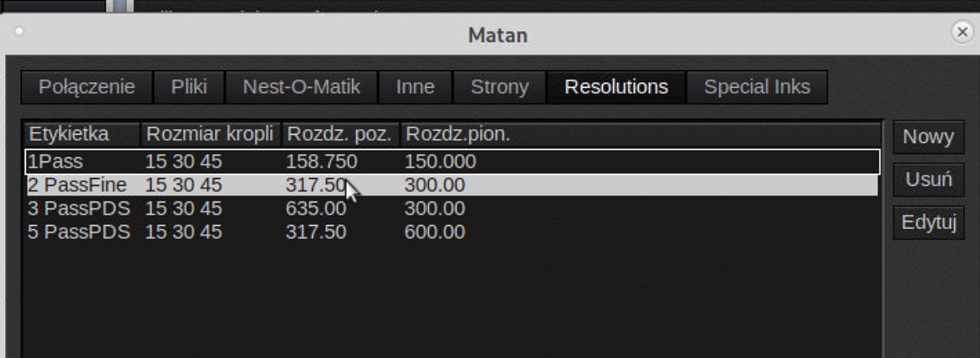The height and width of the screenshot is (358, 980).
Task: Click the Rozmiar kropli column header
Action: point(211,135)
